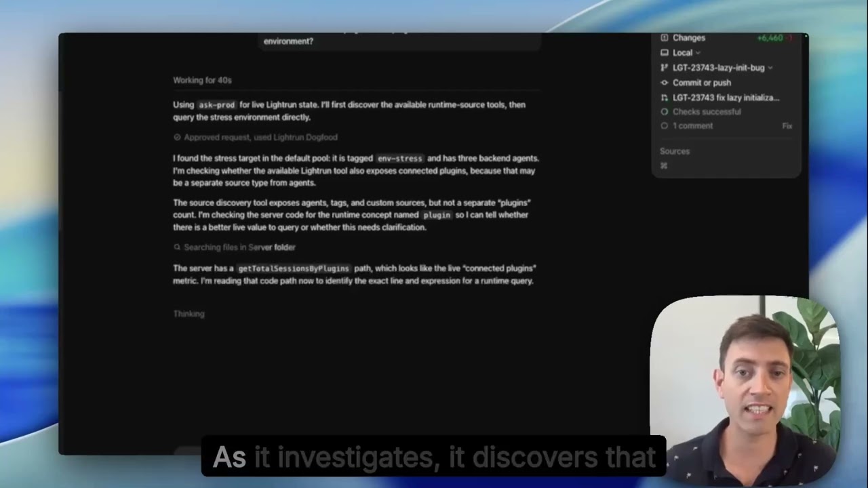Click the Local environment laptop icon
This screenshot has height=488, width=868.
pyautogui.click(x=665, y=53)
